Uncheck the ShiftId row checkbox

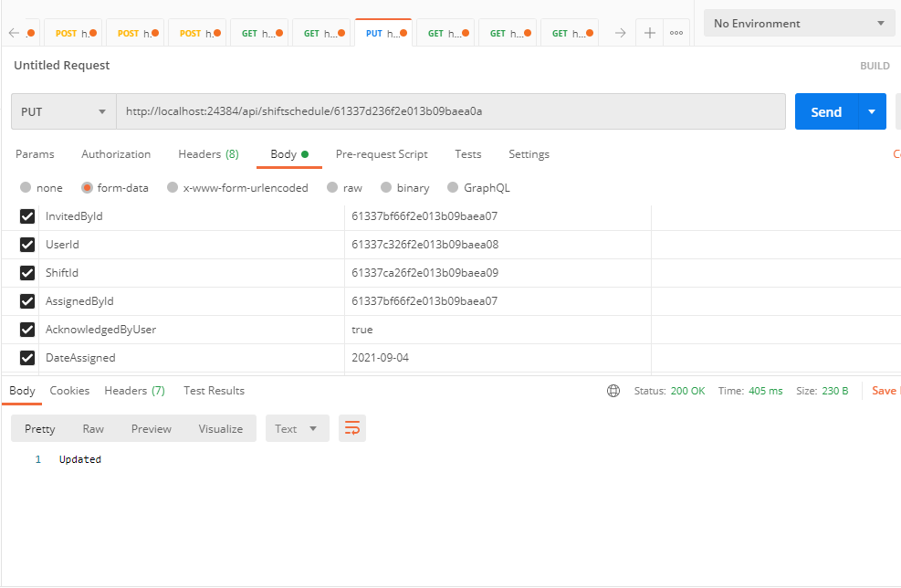pos(27,272)
